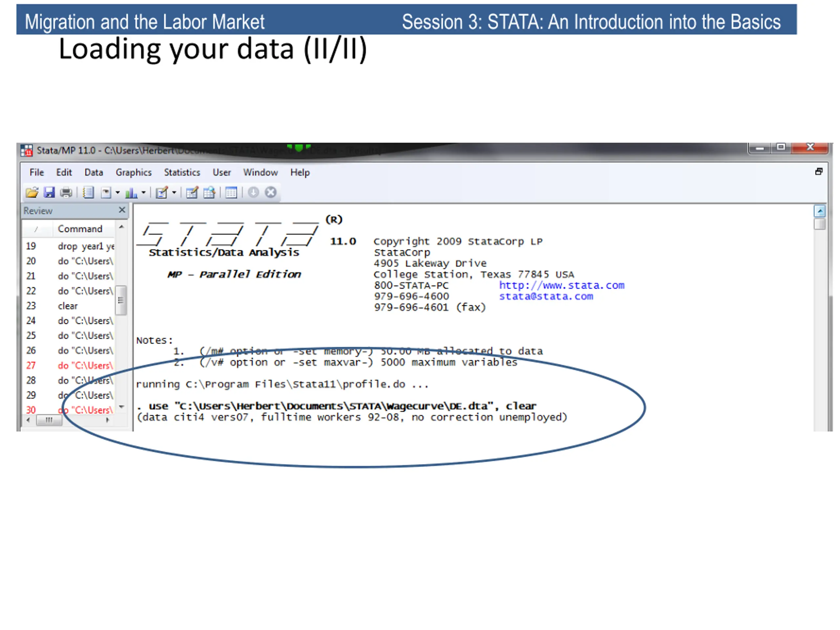This screenshot has height=630, width=840.
Task: Select command 20 in the Review list
Action: point(69,261)
